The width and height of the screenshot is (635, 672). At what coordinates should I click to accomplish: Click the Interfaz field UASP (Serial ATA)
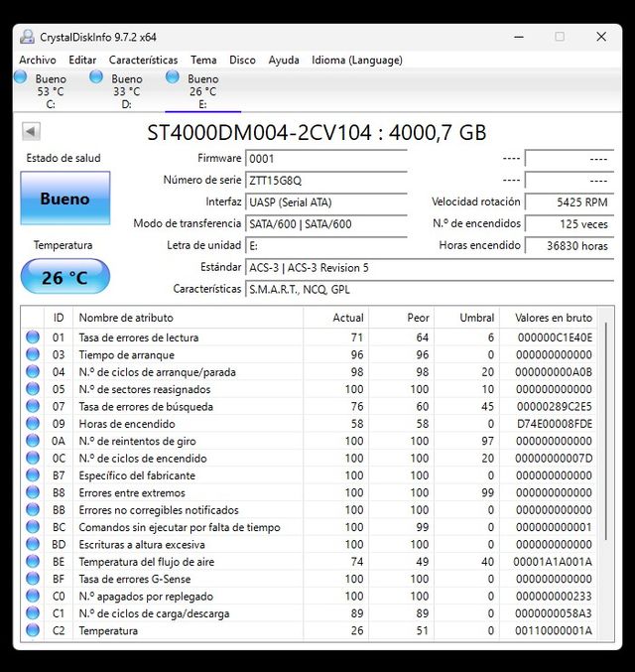(x=326, y=202)
